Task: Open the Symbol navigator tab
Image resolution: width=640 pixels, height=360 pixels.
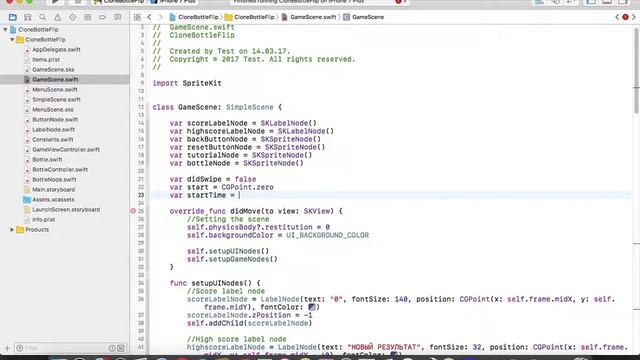Action: click(27, 17)
